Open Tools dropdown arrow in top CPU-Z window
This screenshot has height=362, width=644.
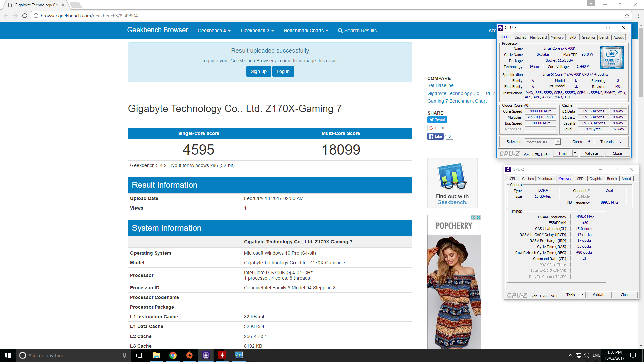click(x=575, y=153)
